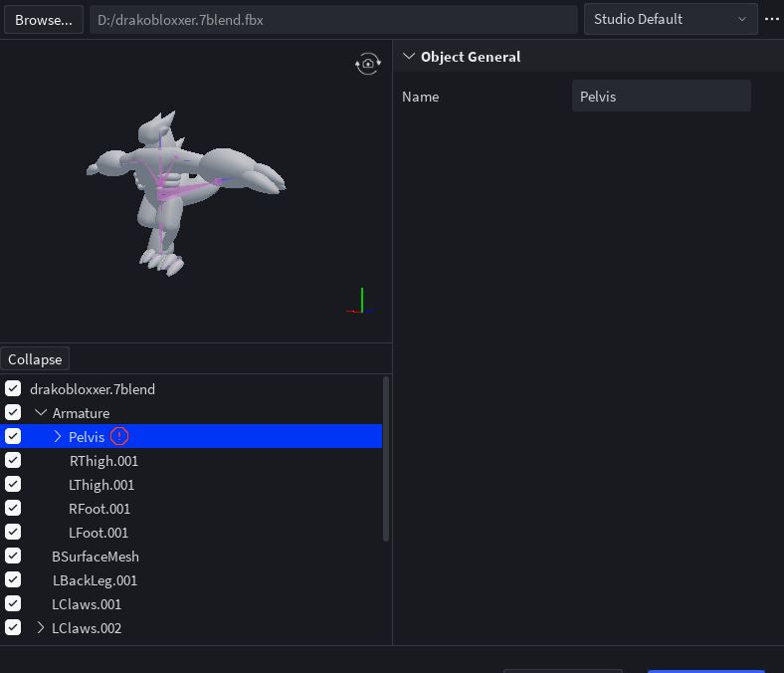
Task: Click the hierarchy tree vertical scrollbar
Action: [385, 459]
